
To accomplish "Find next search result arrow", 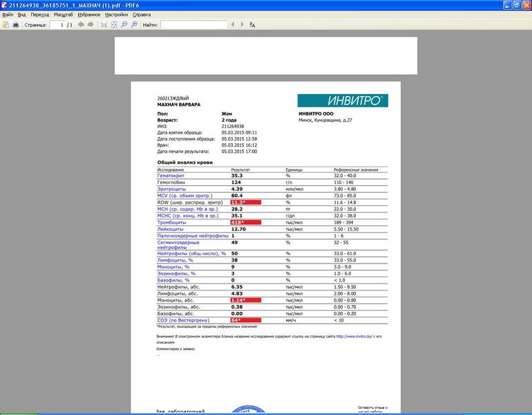I will pos(242,25).
